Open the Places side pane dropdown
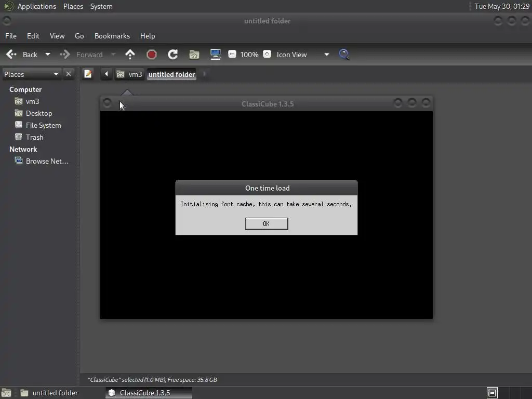 click(x=31, y=74)
